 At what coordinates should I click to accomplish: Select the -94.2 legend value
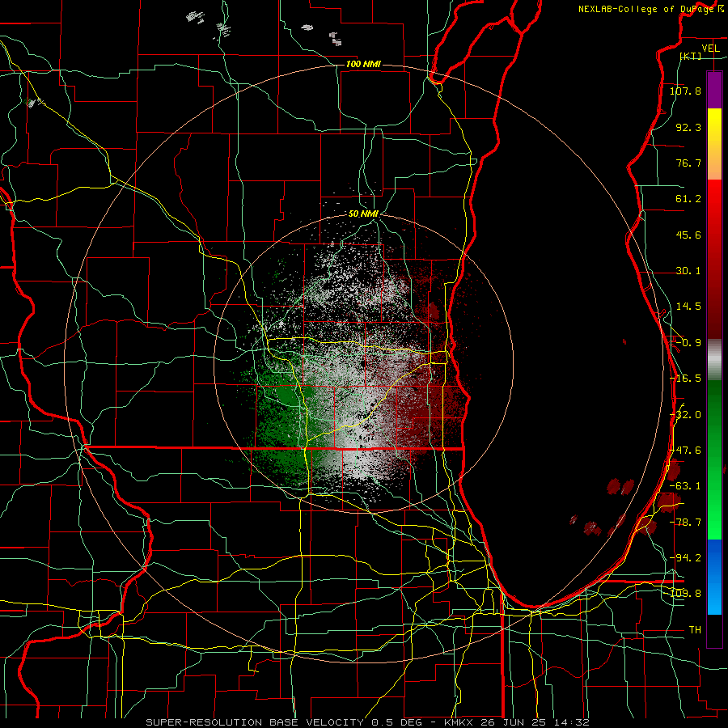pos(685,558)
